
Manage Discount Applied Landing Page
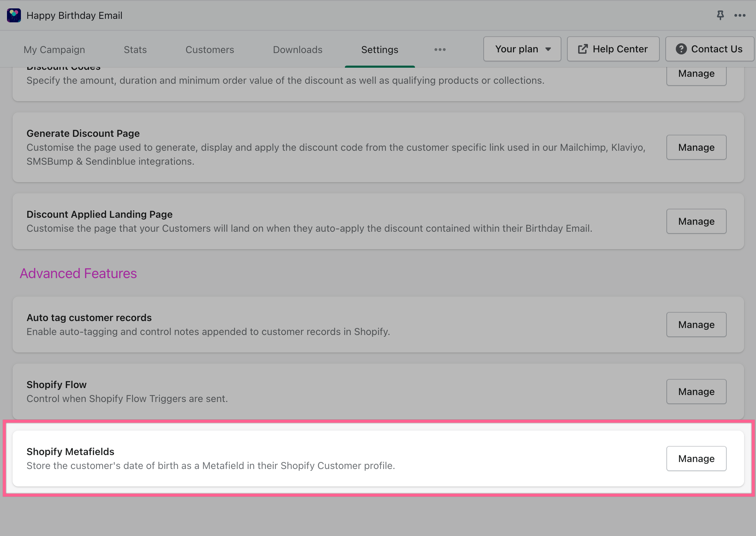[696, 221]
